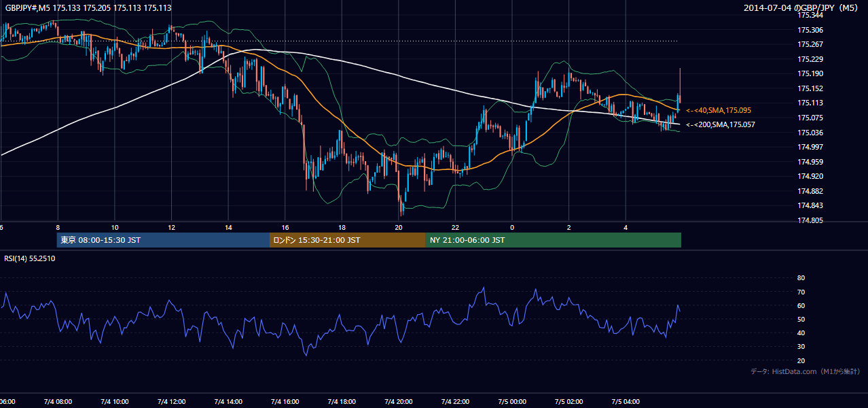Click bottom axis date label 7/5 04:00

click(x=626, y=401)
